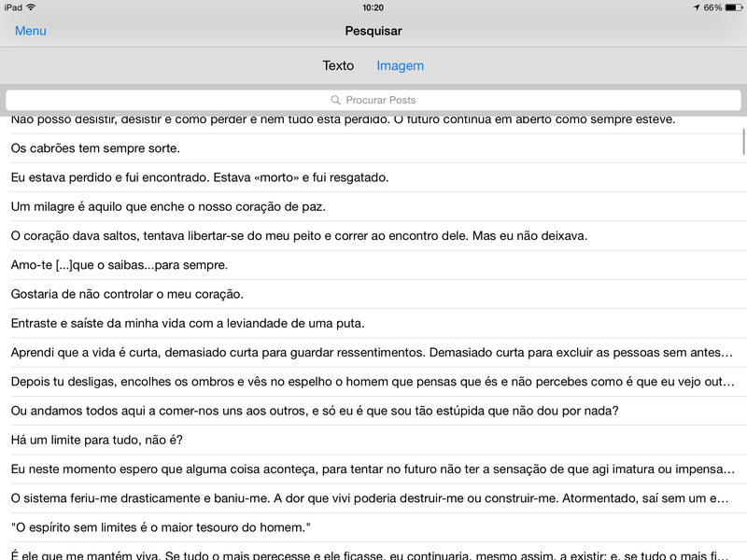Tap the battery indicator icon
This screenshot has height=560, width=747.
click(x=734, y=7)
